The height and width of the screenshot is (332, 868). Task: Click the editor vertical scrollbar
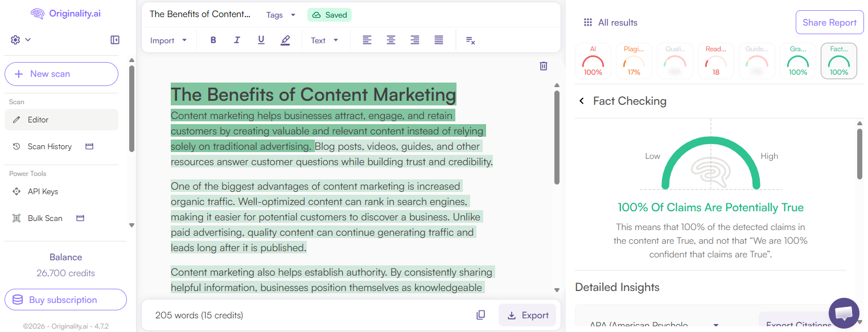pyautogui.click(x=557, y=137)
